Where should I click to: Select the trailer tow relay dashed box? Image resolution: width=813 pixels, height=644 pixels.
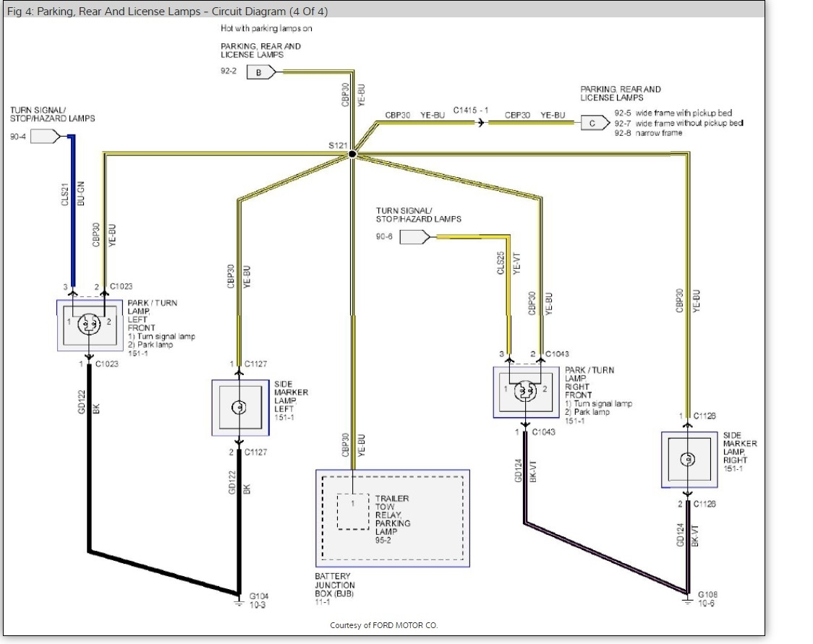pyautogui.click(x=353, y=511)
